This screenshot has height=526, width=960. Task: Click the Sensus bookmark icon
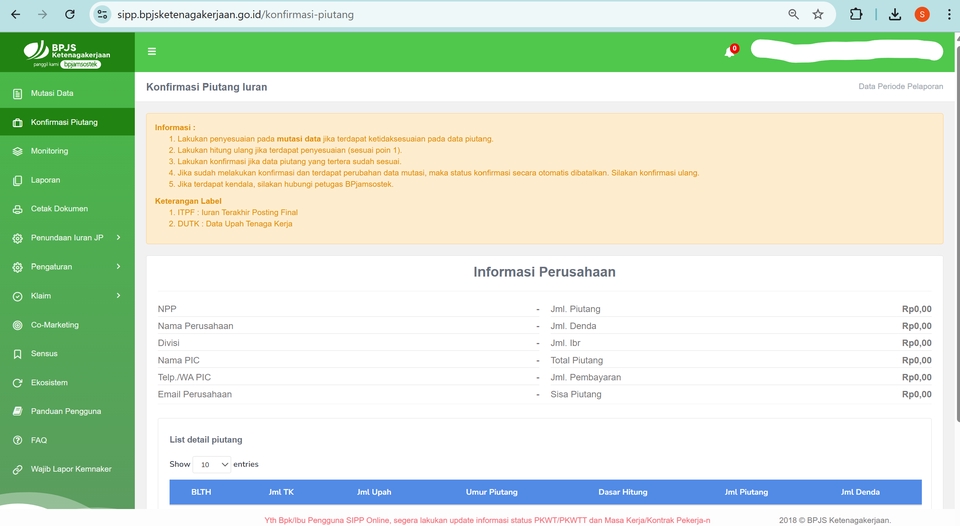18,354
